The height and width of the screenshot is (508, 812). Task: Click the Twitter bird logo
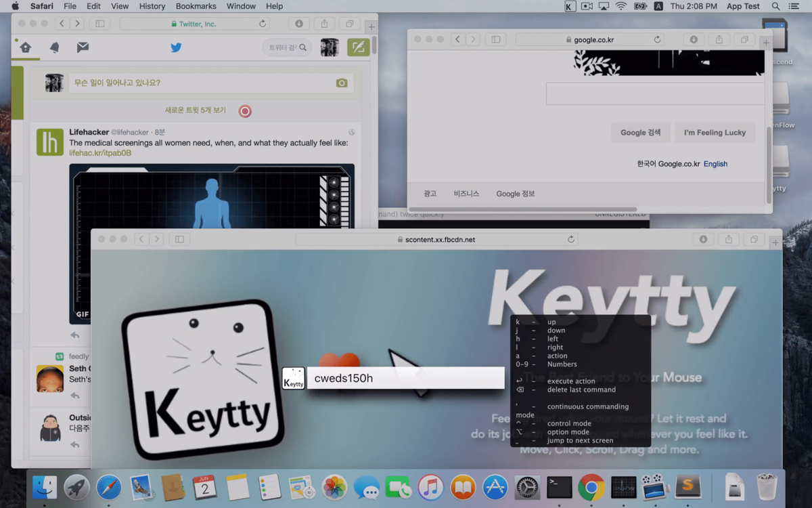tap(176, 47)
